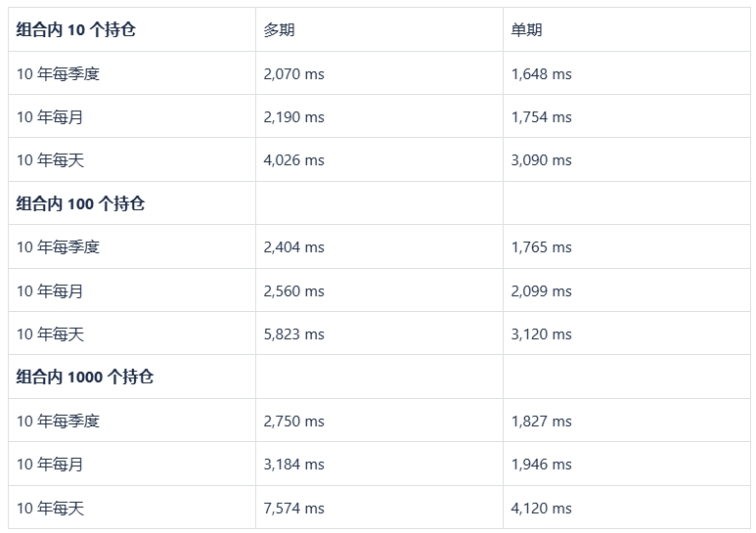This screenshot has width=756, height=533.
Task: Select the 5,823 ms cell
Action: coord(378,333)
